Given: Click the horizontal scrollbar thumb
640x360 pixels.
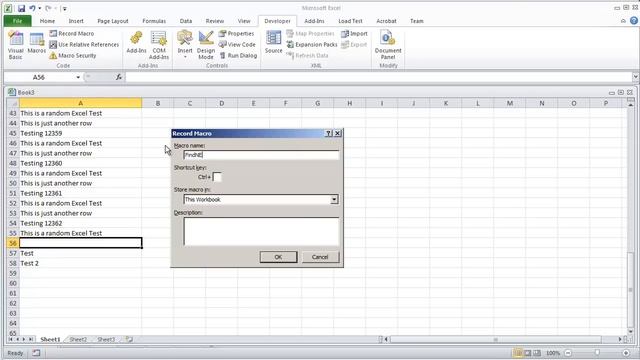Looking at the screenshot, I should coord(496,339).
